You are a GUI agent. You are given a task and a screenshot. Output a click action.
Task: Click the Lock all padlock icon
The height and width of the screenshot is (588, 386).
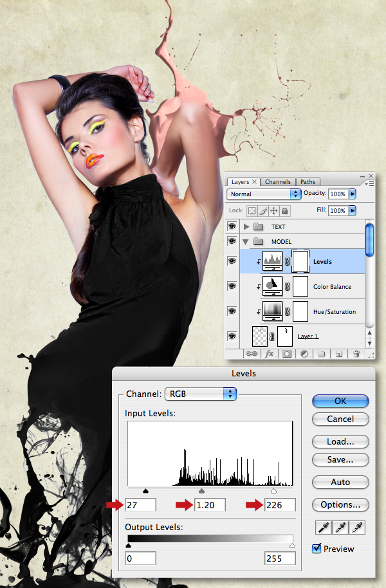point(285,211)
